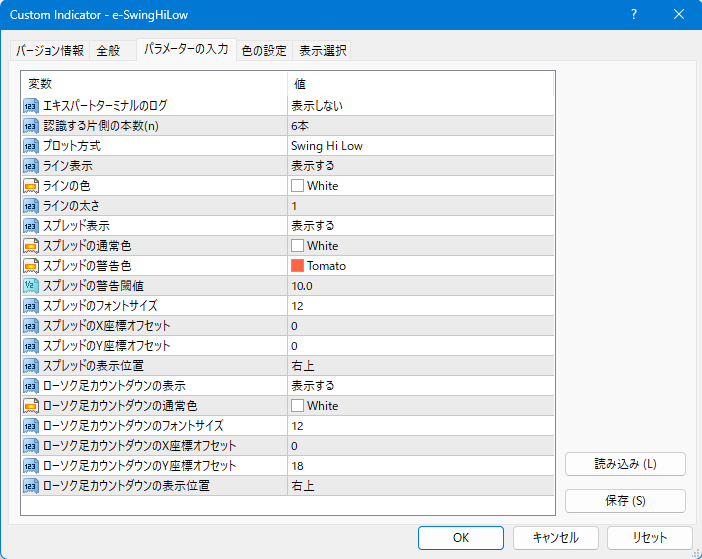Edit the ラインの太さ value 1
Viewport: 702px width, 559px height.
420,206
